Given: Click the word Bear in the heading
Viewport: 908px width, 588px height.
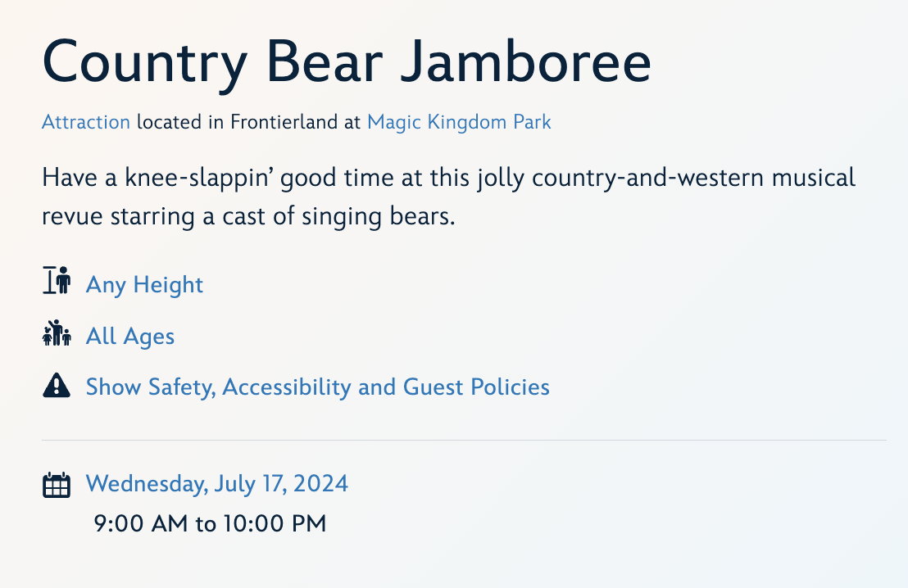Looking at the screenshot, I should (325, 62).
